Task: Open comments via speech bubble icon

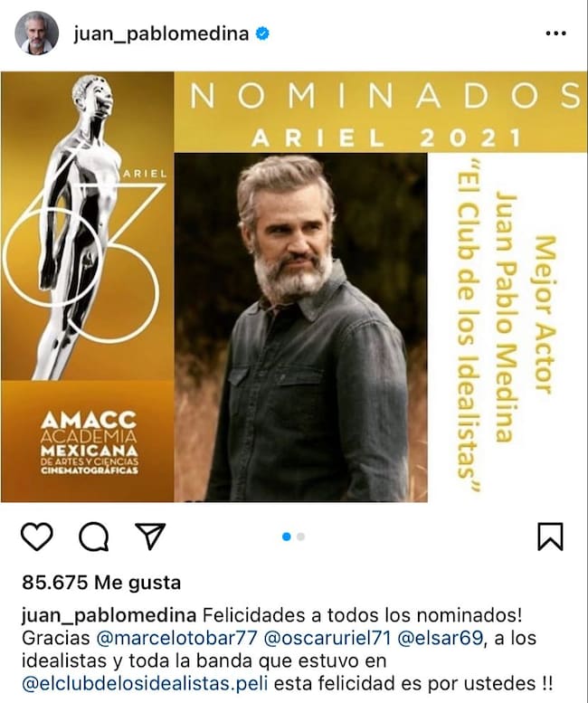Action: (94, 537)
